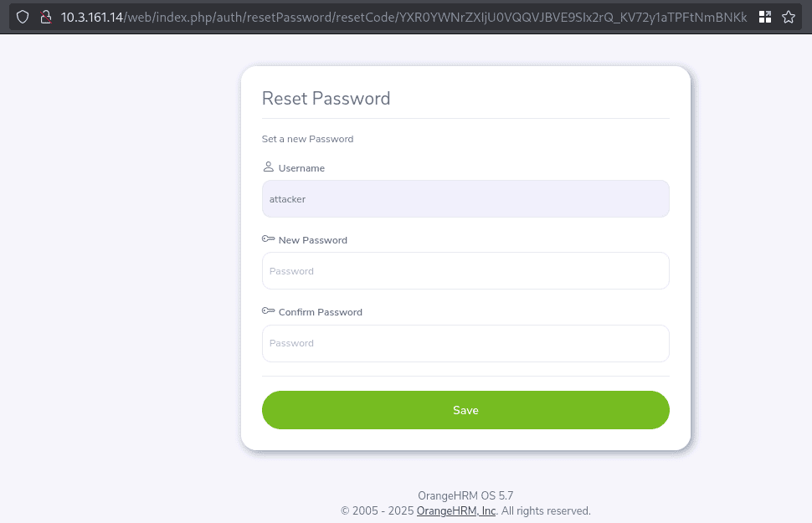This screenshot has height=523, width=812.
Task: Select the URL in the address bar
Action: [x=402, y=17]
